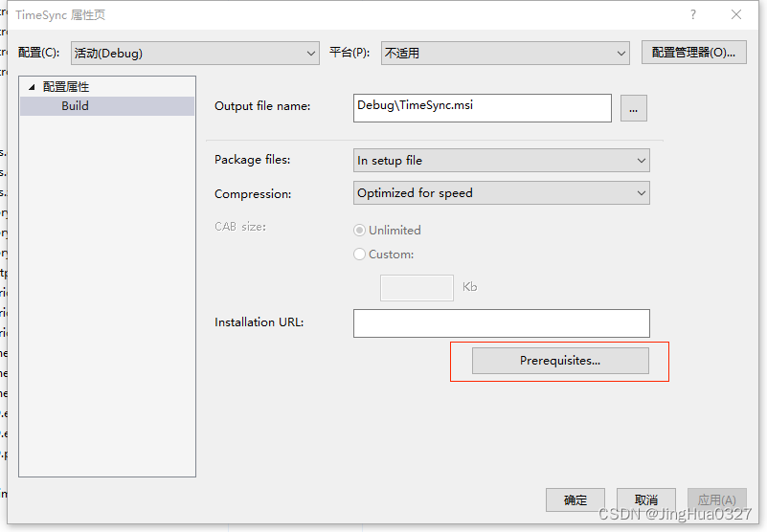This screenshot has width=767, height=532.
Task: Cancel with the 取消 button
Action: click(x=645, y=499)
